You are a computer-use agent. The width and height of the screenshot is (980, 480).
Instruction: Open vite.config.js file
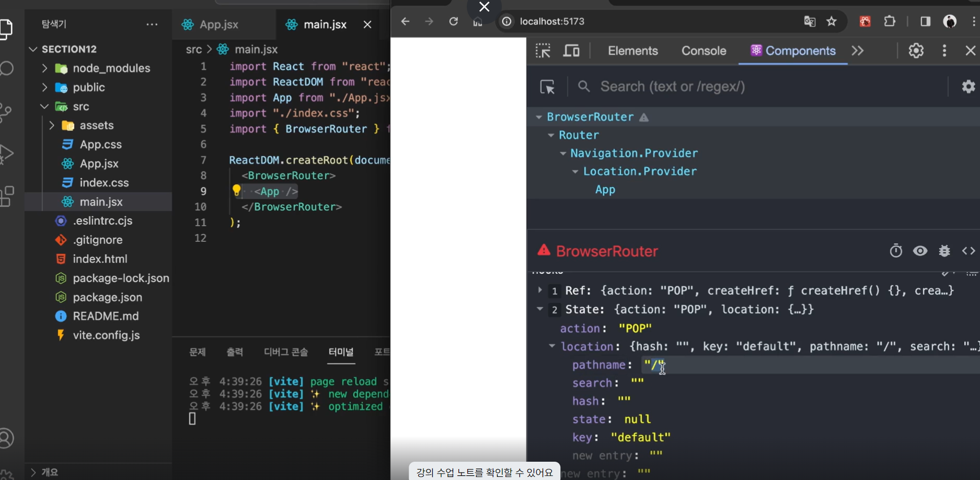click(107, 335)
